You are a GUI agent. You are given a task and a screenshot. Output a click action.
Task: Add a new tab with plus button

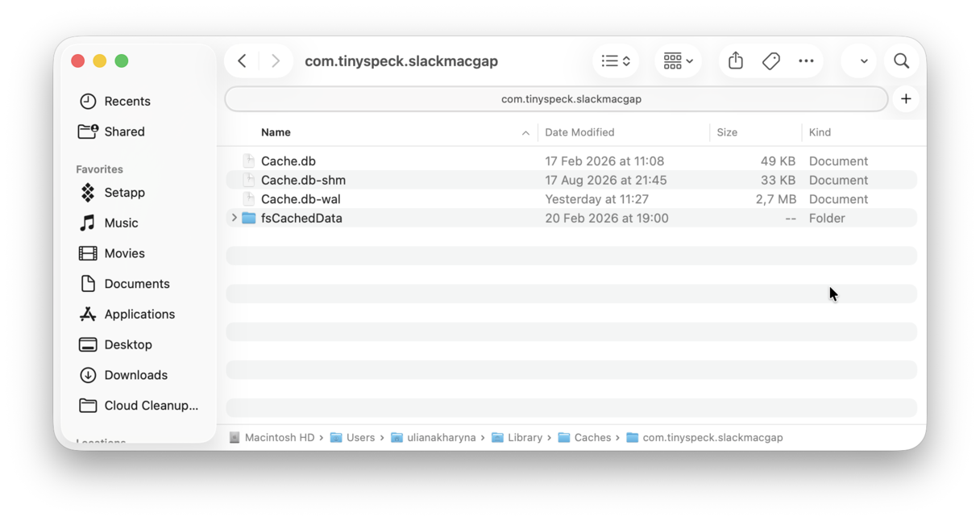tap(906, 99)
